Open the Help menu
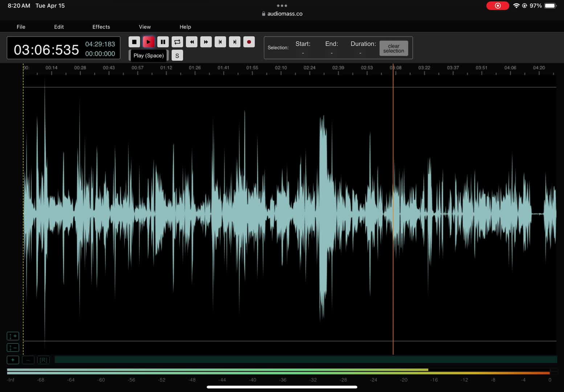This screenshot has width=564, height=392. [x=185, y=27]
